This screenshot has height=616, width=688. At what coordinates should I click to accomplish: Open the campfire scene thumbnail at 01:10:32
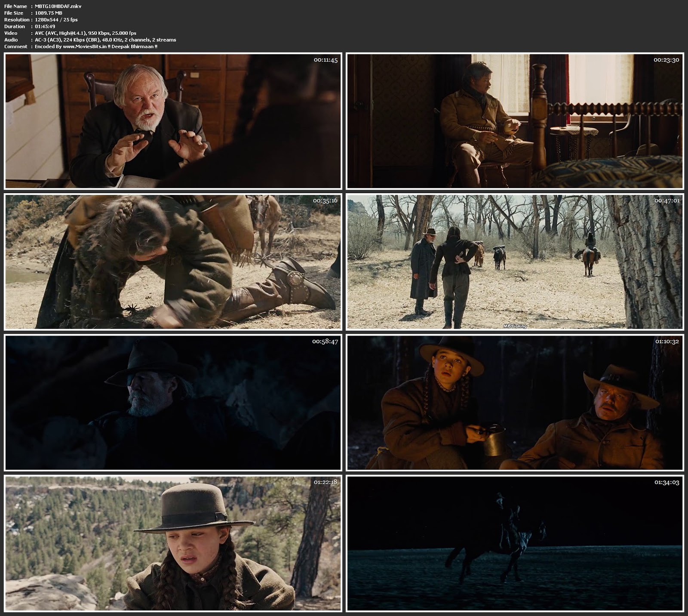(515, 403)
